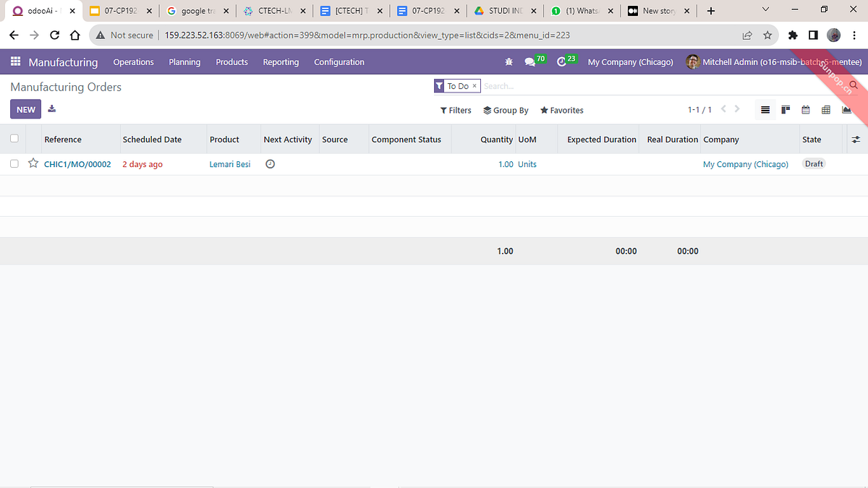
Task: Switch to calendar view icon
Action: coord(806,110)
